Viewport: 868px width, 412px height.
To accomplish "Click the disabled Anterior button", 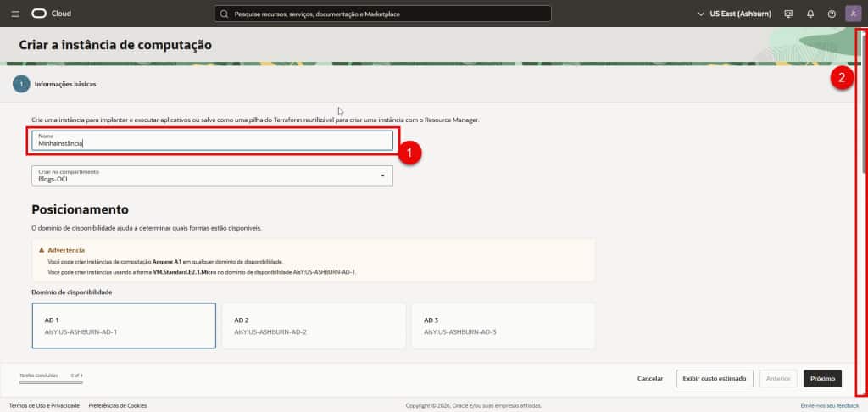I will click(778, 379).
